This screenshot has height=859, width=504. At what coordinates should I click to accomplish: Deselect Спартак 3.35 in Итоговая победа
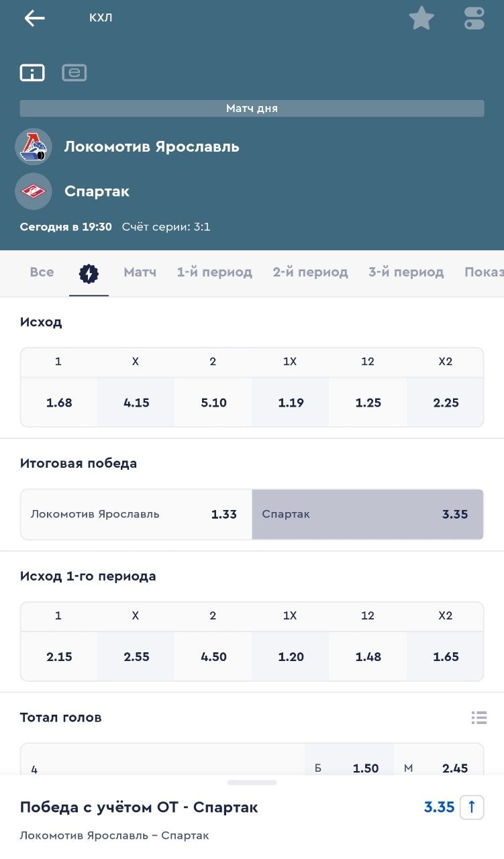coord(367,515)
